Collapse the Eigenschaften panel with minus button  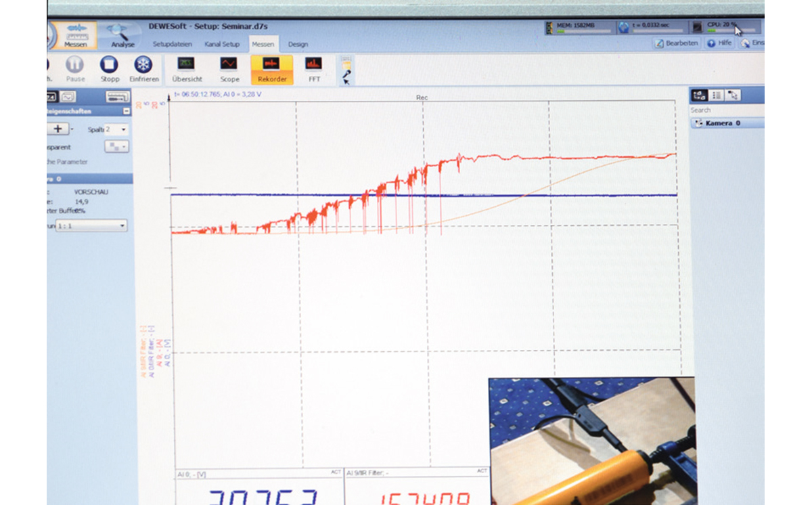127,111
